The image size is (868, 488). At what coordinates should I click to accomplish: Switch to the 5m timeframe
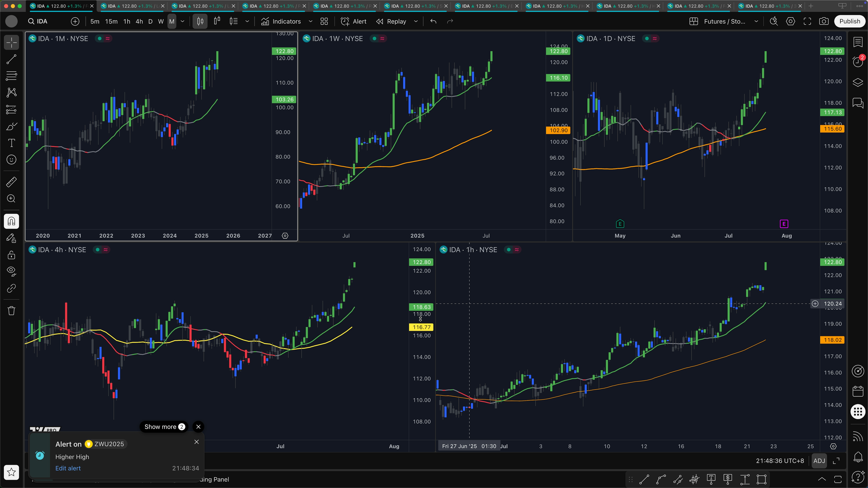click(x=95, y=21)
